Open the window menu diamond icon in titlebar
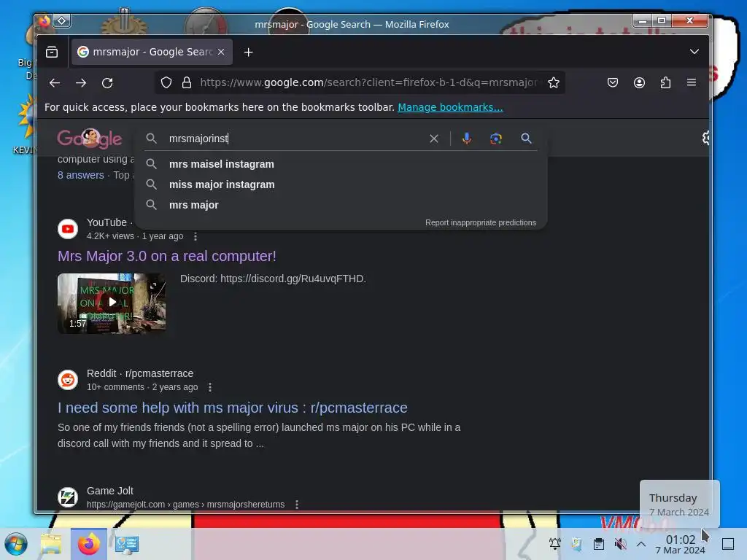This screenshot has height=560, width=747. pos(62,20)
